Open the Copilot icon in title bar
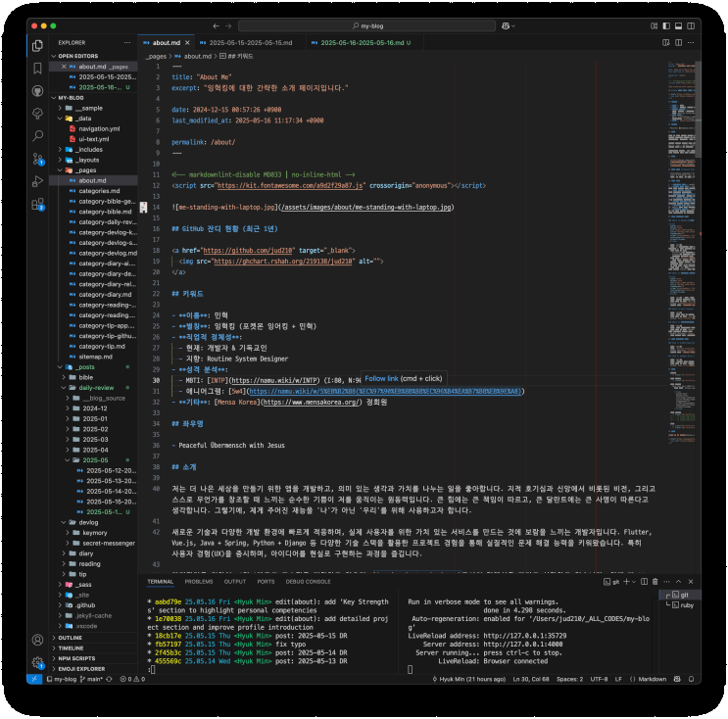 [x=506, y=26]
